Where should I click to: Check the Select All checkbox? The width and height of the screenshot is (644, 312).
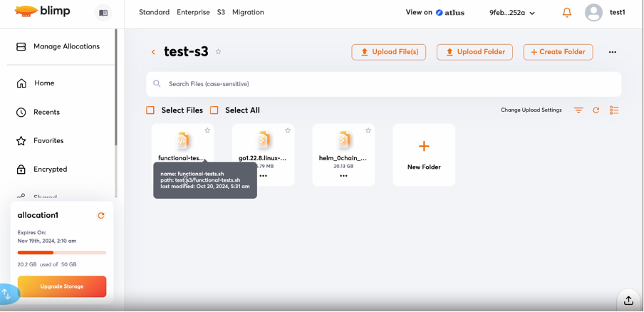tap(214, 110)
